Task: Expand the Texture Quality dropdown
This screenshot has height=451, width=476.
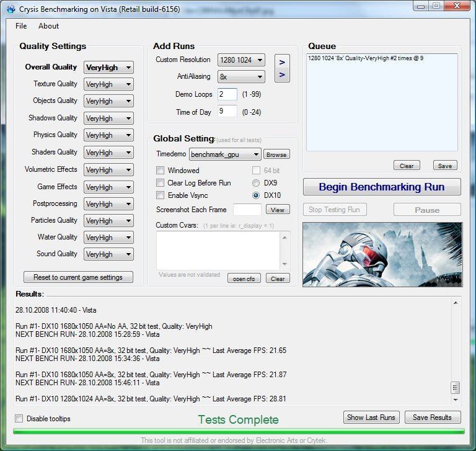Action: pyautogui.click(x=108, y=84)
